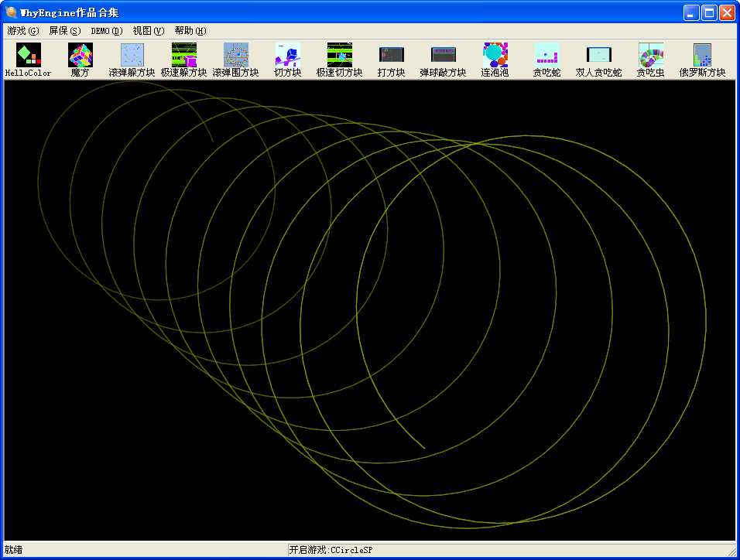Select the 切方块 toolbar icon
This screenshot has height=560, width=740.
287,60
